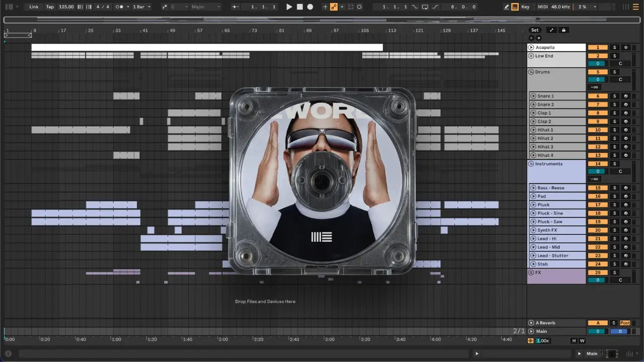Image resolution: width=644 pixels, height=362 pixels.
Task: Deactivate the Acapella track activator 1
Action: click(x=598, y=47)
